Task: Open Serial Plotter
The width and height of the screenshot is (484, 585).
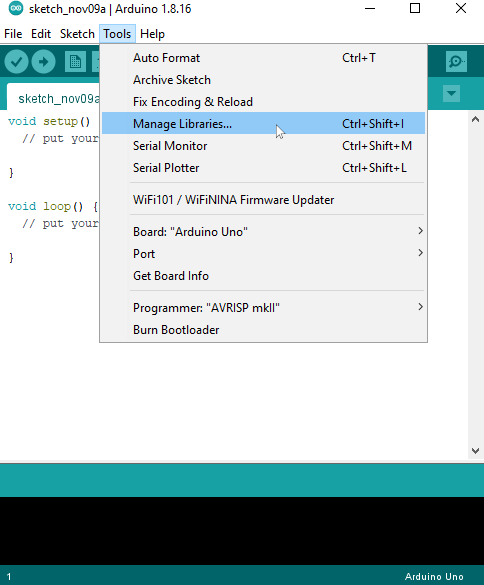Action: coord(263,168)
